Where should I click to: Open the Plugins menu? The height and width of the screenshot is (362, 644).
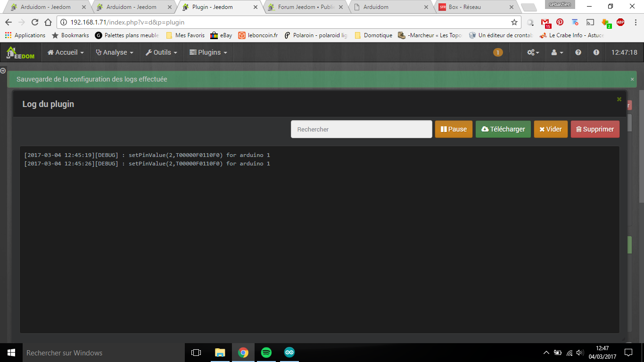(x=208, y=52)
